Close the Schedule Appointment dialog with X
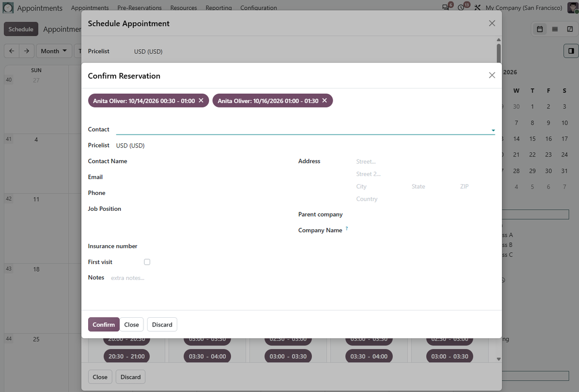Image resolution: width=579 pixels, height=392 pixels. tap(492, 23)
